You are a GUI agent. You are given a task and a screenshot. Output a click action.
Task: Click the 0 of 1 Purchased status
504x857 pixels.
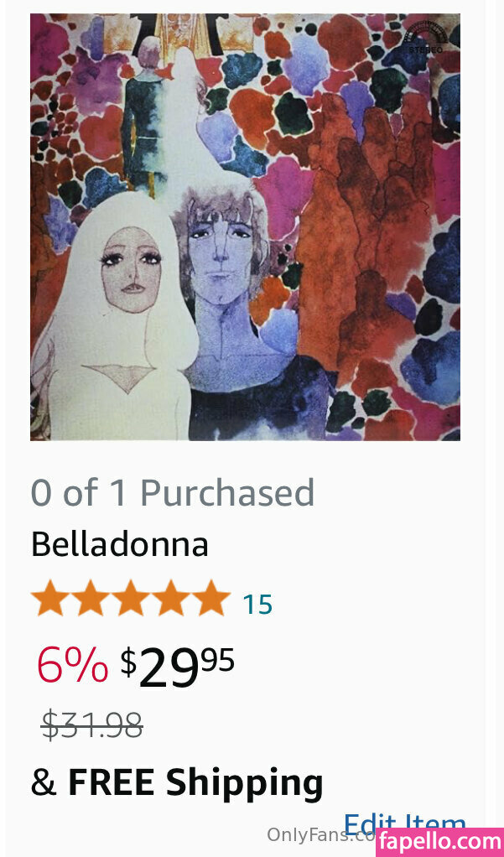172,493
